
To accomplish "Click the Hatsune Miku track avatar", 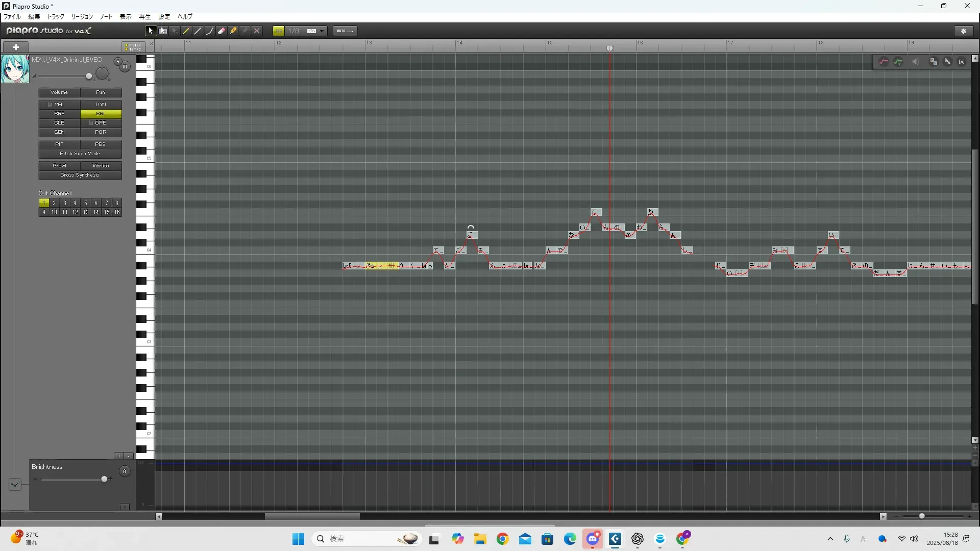I will 15,69.
